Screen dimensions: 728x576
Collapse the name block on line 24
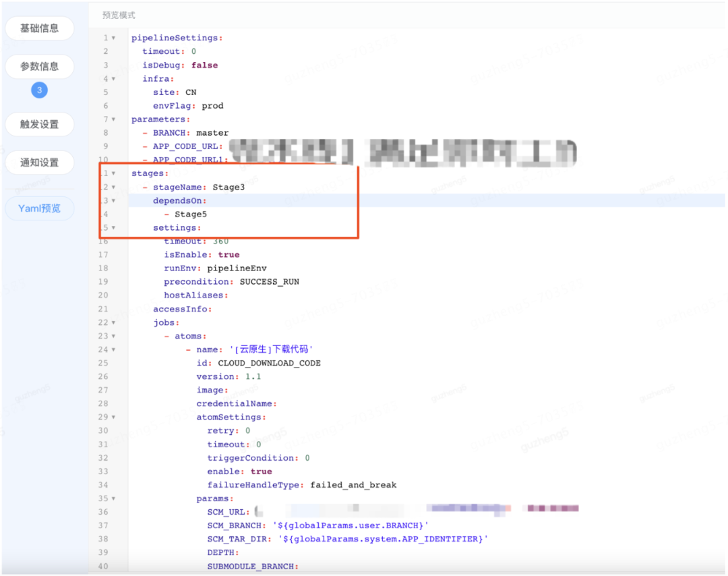click(113, 349)
